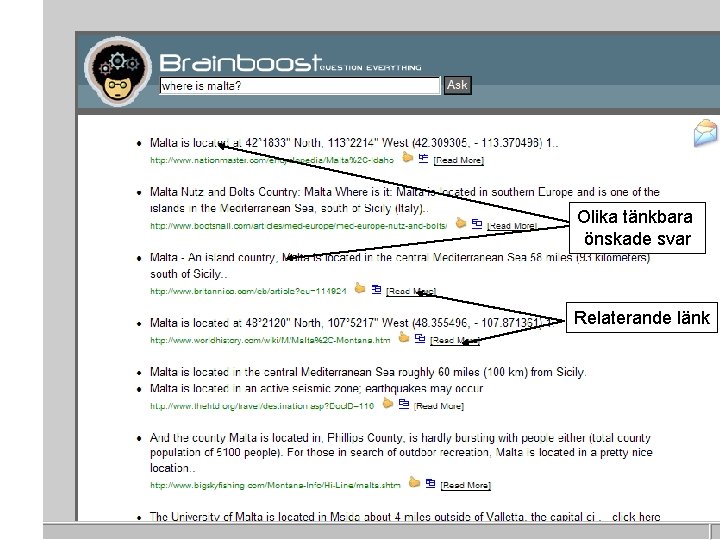This screenshot has height=540, width=720.
Task: Click hand icon next to bigskyfishing.com URL
Action: pos(414,483)
